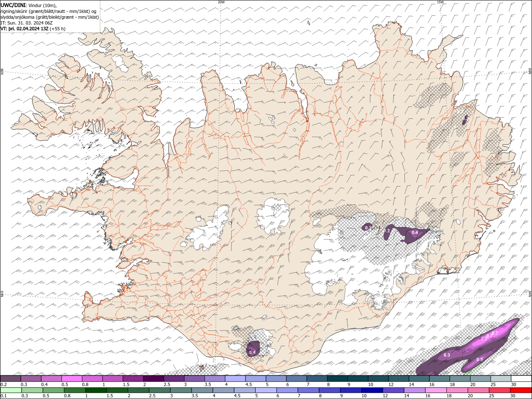Click the 0.5 contour label in offshore snow band
Image resolution: width=532 pixels, height=399 pixels.
tap(480, 360)
